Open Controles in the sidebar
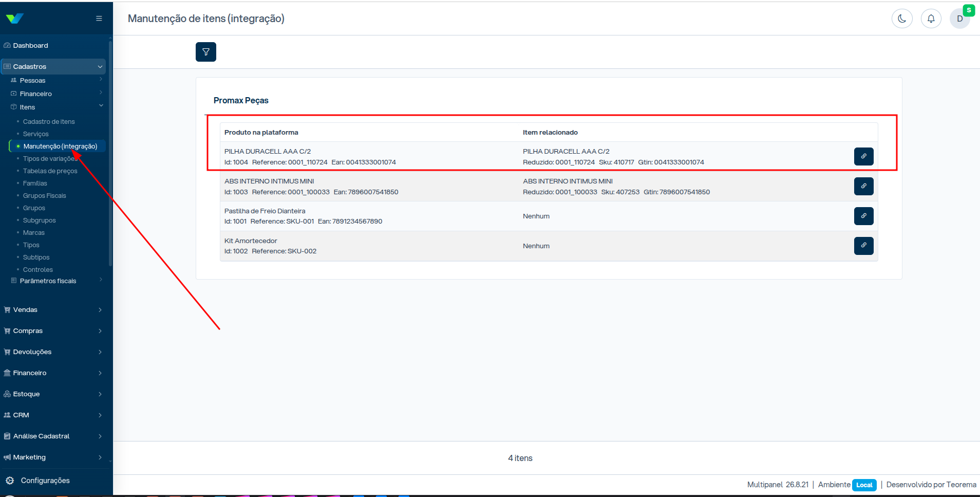The image size is (980, 497). point(38,270)
